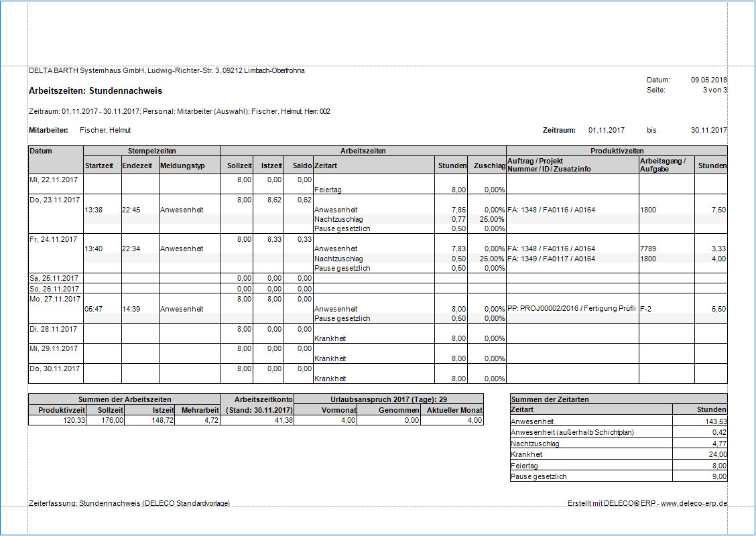Click the "Zuschlag" column header

(489, 165)
